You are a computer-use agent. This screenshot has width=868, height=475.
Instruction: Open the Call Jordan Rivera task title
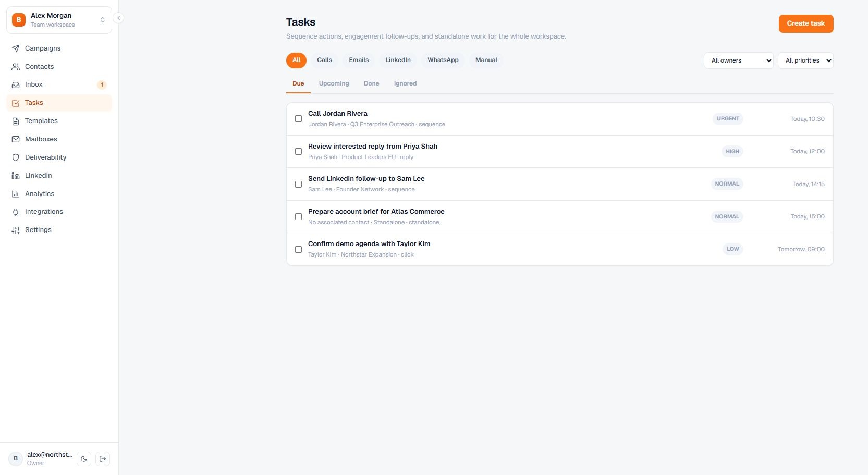coord(338,114)
